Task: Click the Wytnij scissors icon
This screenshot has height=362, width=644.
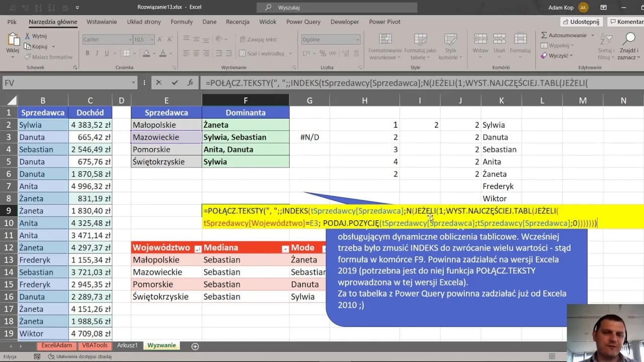Action: 27,36
